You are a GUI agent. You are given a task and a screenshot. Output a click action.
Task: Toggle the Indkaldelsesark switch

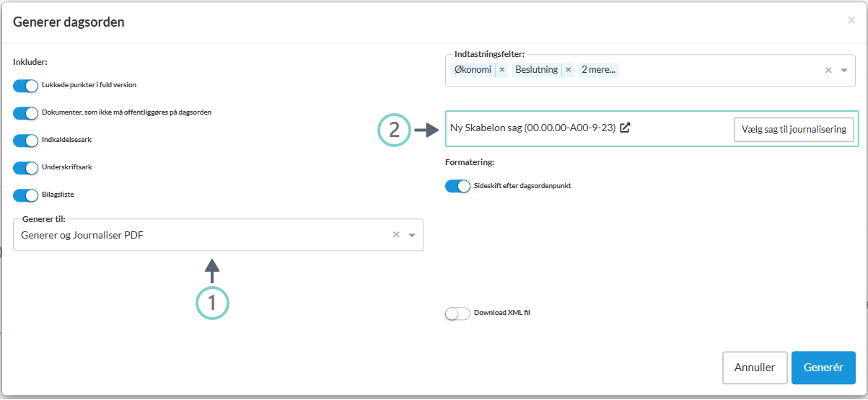[x=26, y=141]
